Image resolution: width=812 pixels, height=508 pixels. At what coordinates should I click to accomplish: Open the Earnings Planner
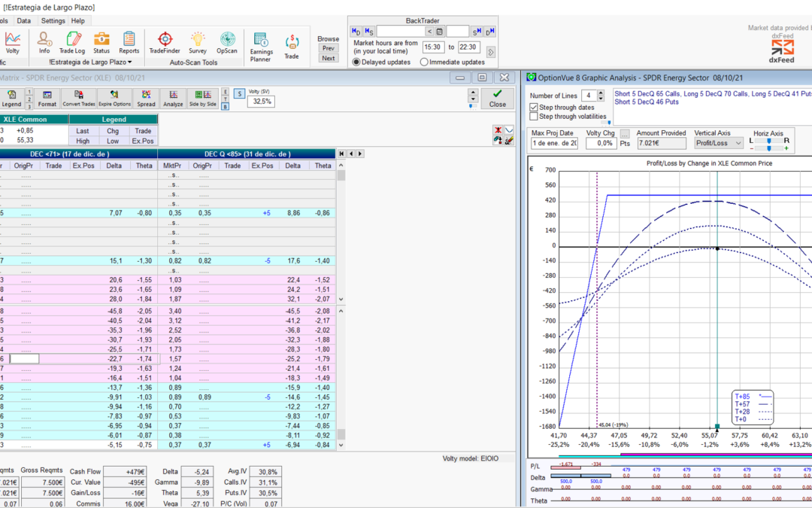coord(261,47)
